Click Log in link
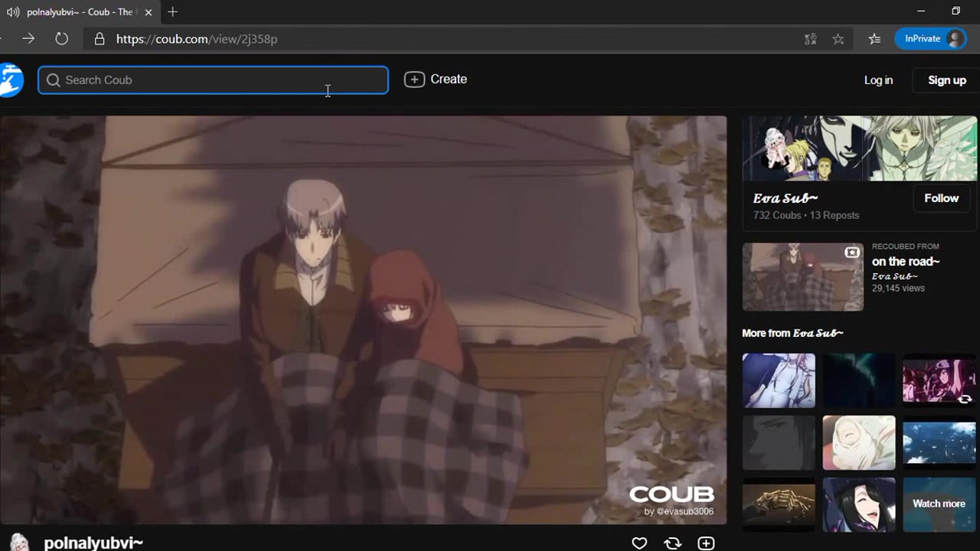This screenshot has height=551, width=980. tap(878, 80)
